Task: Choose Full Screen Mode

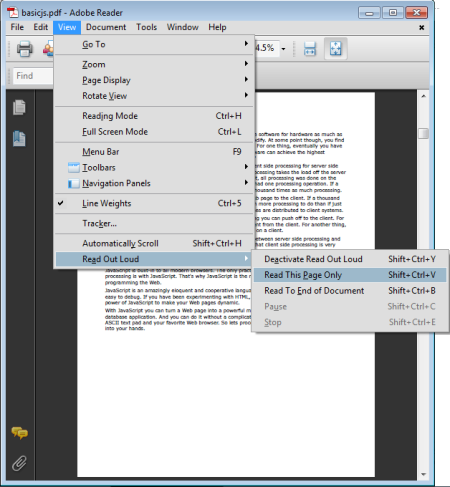Action: tap(154, 132)
